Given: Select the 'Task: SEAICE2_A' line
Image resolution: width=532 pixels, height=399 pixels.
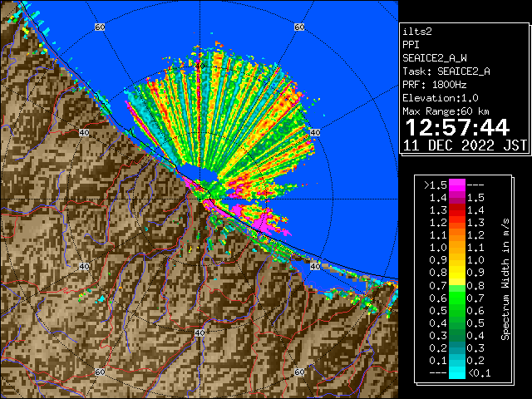Looking at the screenshot, I should pyautogui.click(x=446, y=71).
